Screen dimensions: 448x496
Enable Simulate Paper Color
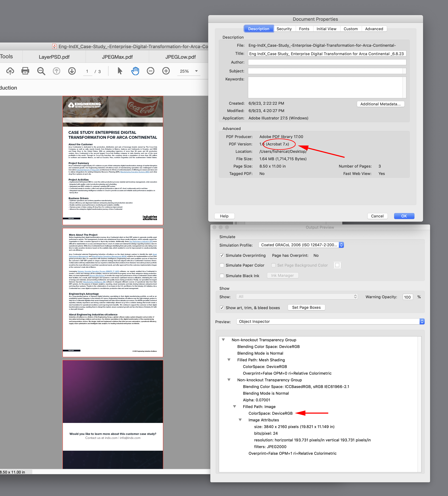[x=222, y=265]
